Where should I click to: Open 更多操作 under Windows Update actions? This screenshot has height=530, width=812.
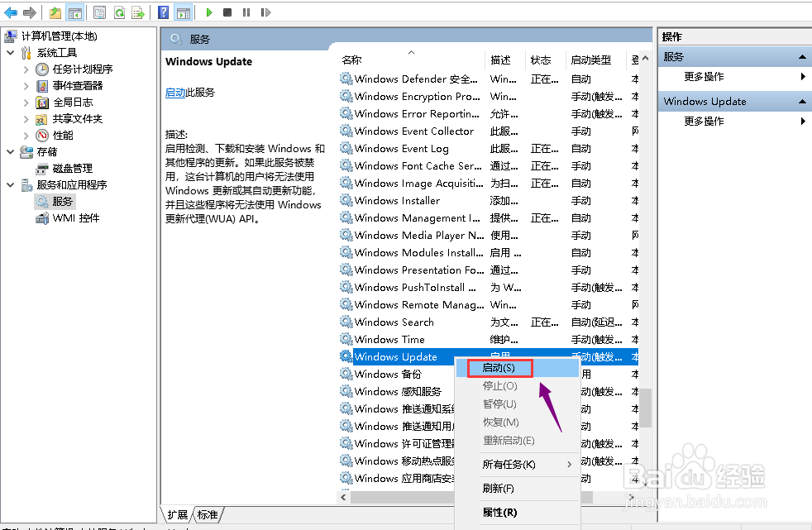click(704, 121)
